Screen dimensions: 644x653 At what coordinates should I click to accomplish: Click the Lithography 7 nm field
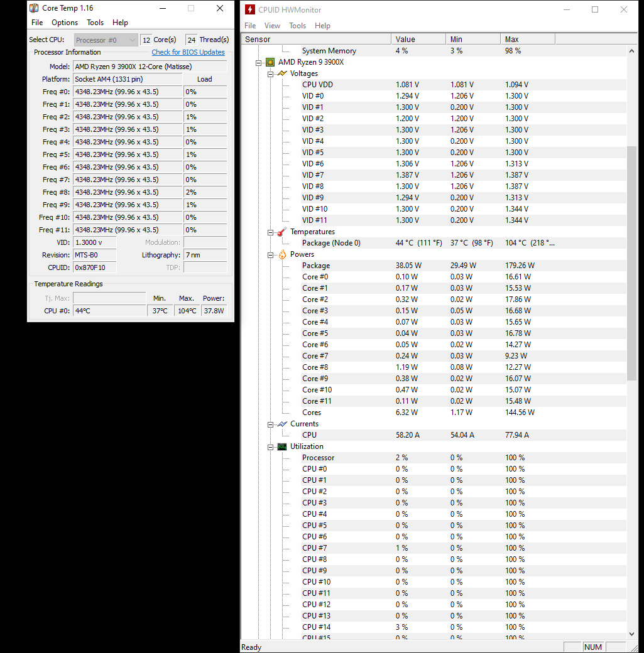tap(205, 255)
